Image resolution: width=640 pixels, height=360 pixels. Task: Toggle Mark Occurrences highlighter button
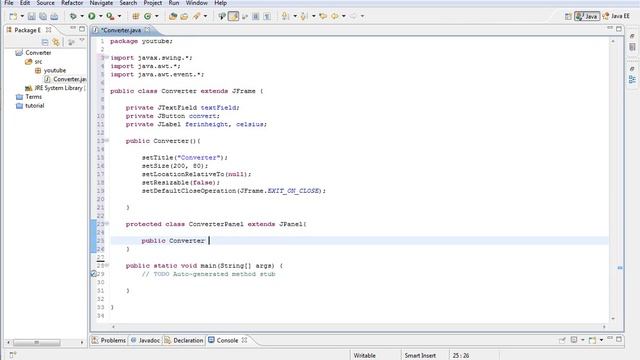point(233,16)
